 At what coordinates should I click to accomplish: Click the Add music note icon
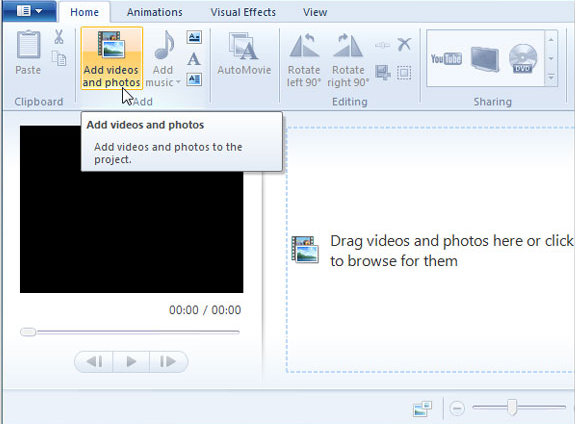(164, 45)
